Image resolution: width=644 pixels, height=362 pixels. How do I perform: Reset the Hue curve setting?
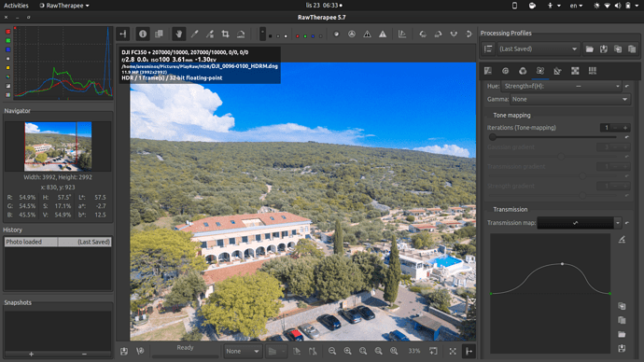pos(627,86)
